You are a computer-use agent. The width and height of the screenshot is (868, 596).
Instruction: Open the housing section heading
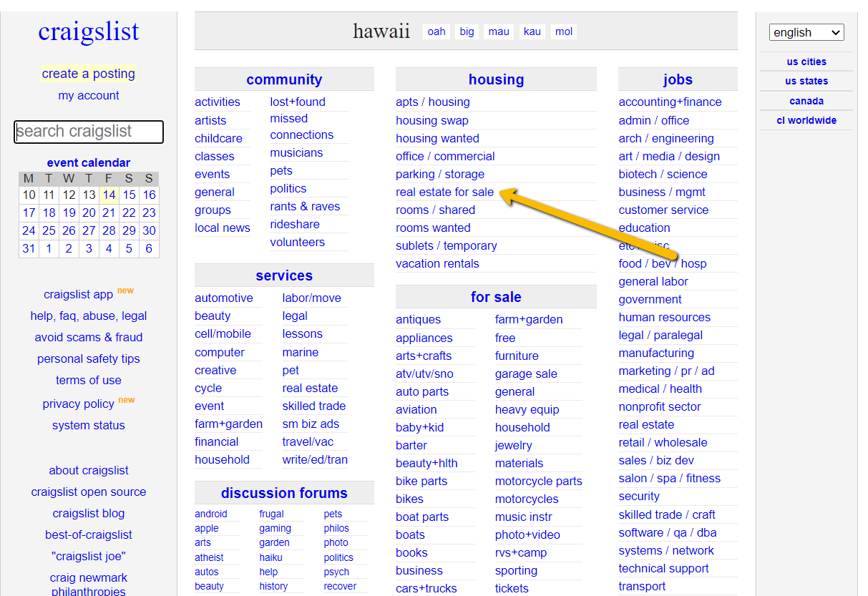click(x=496, y=79)
